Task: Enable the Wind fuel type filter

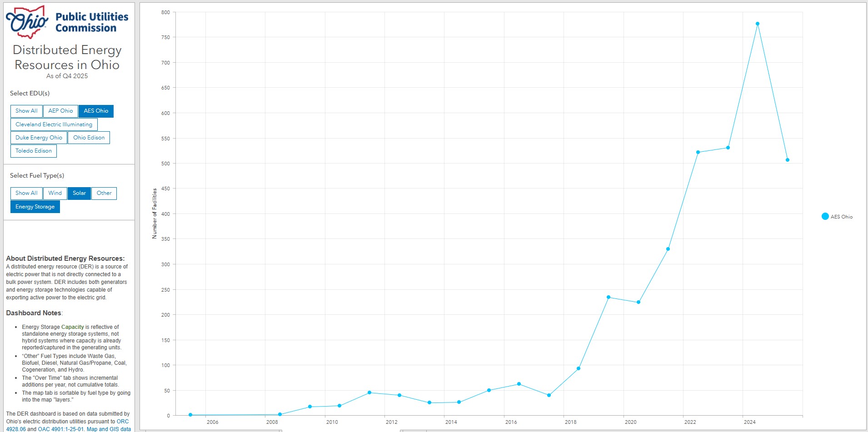Action: pos(55,193)
